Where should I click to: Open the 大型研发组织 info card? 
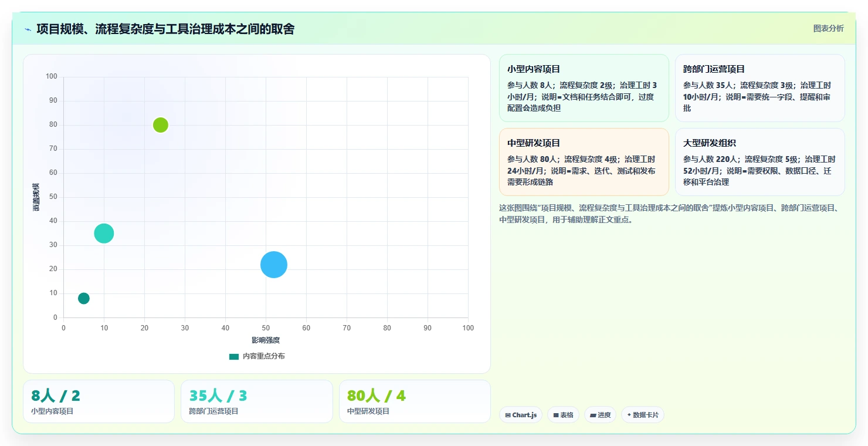tap(760, 162)
